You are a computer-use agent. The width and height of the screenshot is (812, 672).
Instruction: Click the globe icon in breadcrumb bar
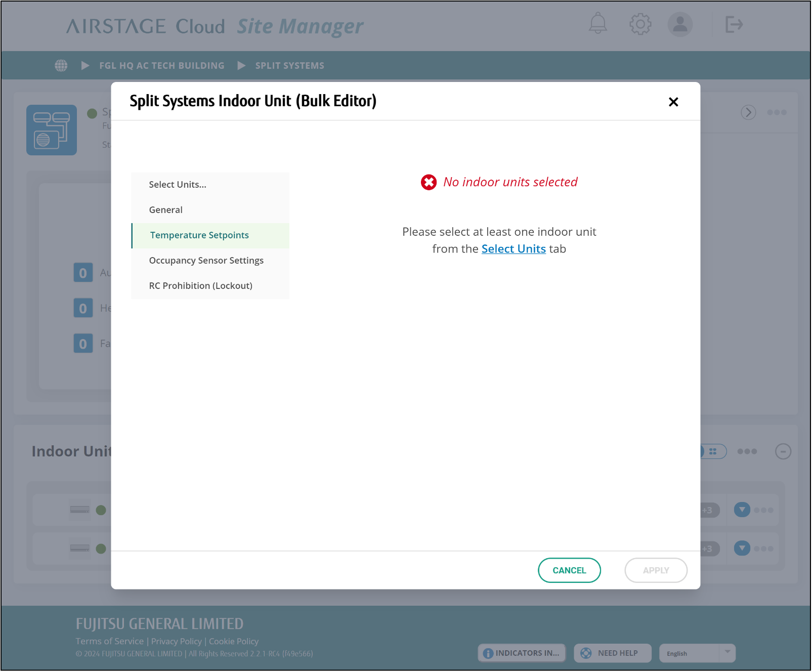[61, 66]
